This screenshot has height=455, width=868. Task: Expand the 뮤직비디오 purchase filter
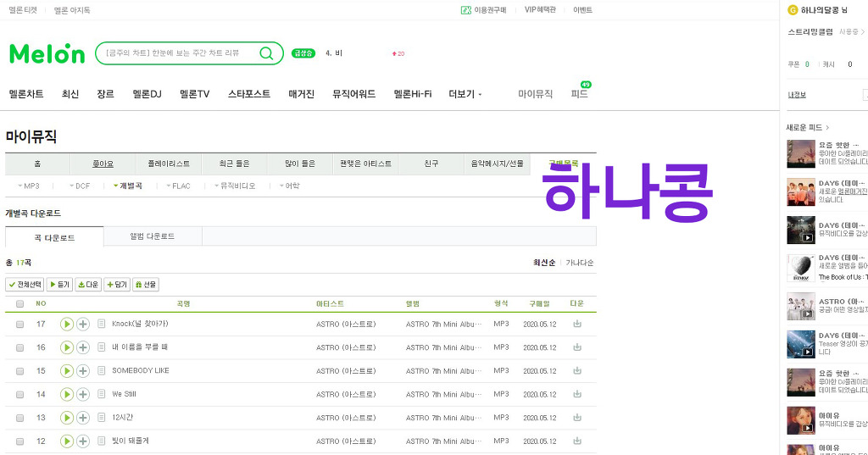pyautogui.click(x=236, y=186)
